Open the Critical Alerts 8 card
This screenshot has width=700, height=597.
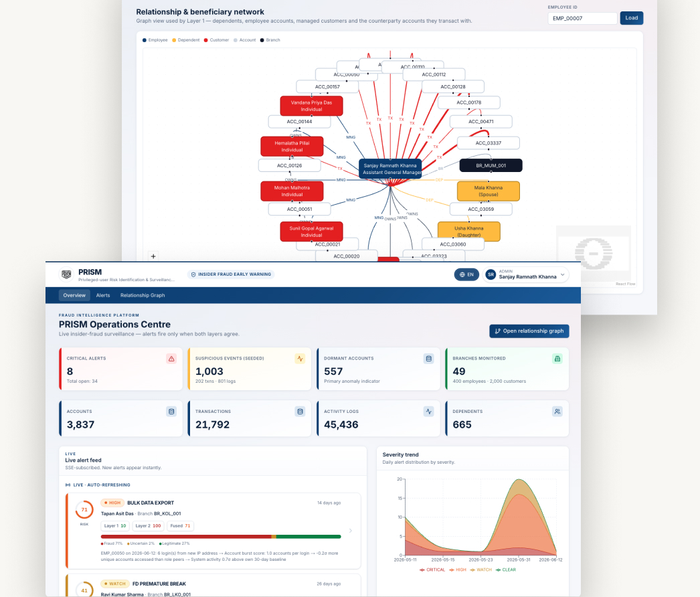pyautogui.click(x=120, y=369)
